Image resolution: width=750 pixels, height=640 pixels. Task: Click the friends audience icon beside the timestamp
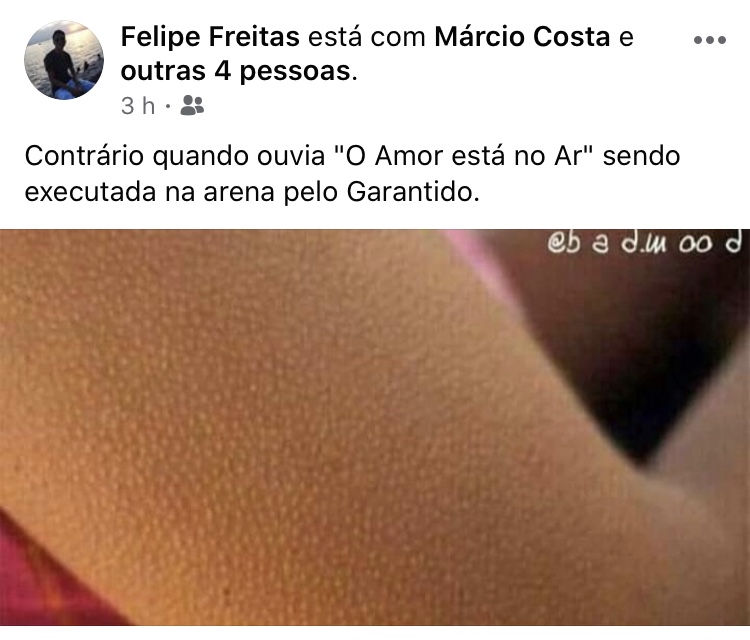click(192, 105)
